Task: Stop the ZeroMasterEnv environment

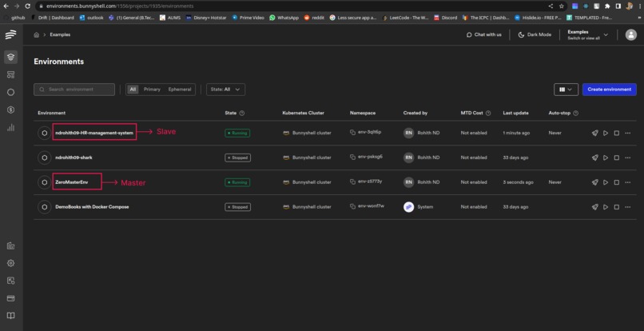Action: (617, 182)
